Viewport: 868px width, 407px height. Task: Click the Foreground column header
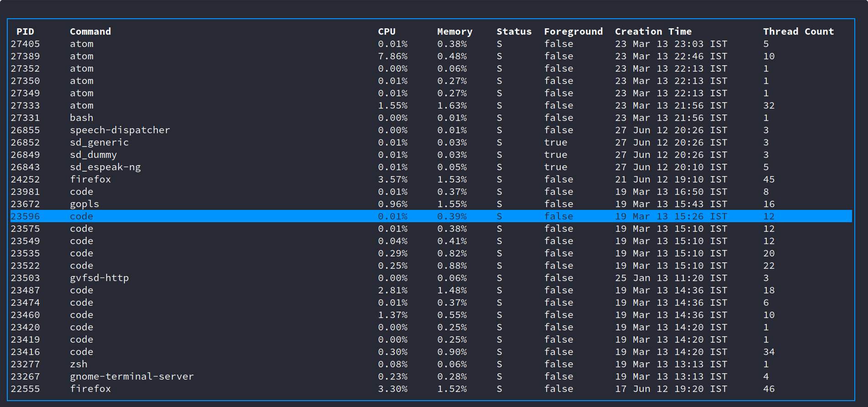(x=573, y=31)
